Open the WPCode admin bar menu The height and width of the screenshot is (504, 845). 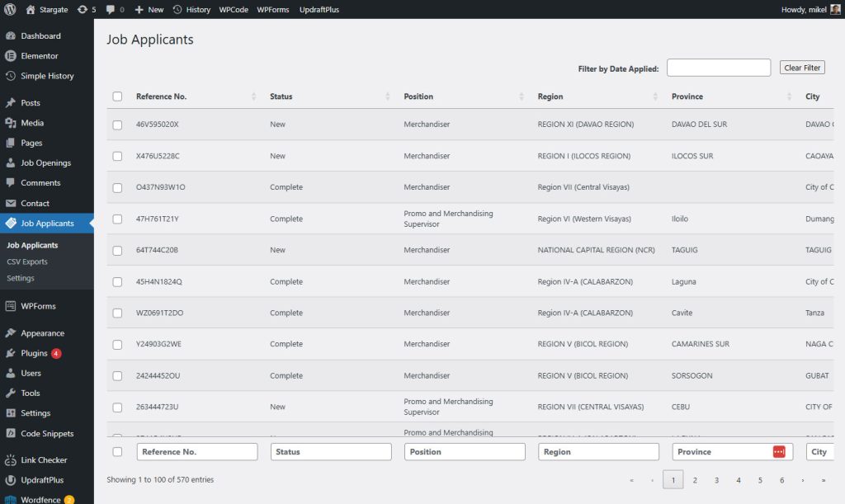tap(234, 9)
